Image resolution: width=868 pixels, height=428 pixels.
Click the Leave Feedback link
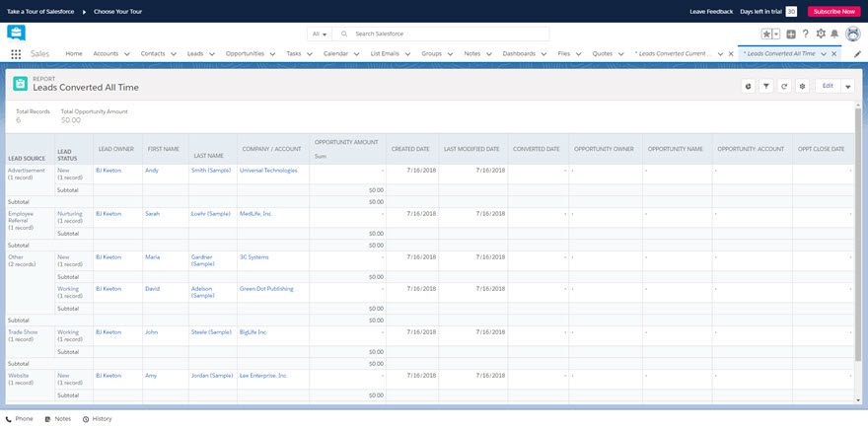tap(710, 11)
